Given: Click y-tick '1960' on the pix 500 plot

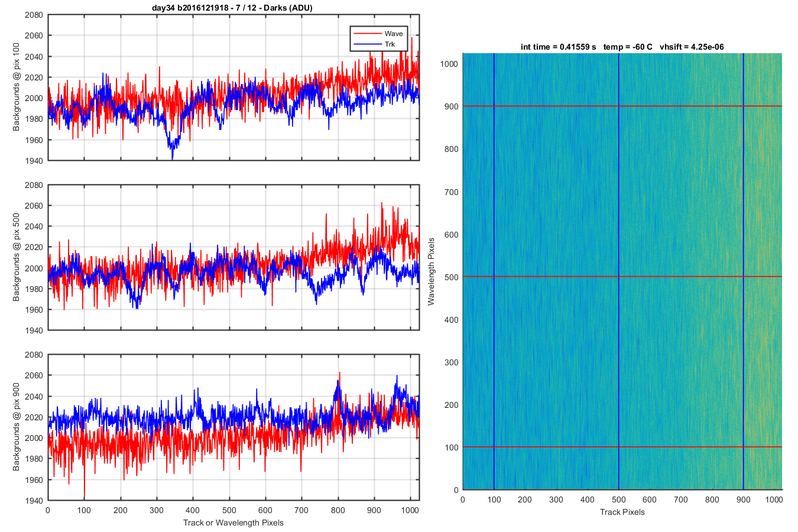Looking at the screenshot, I should point(34,310).
